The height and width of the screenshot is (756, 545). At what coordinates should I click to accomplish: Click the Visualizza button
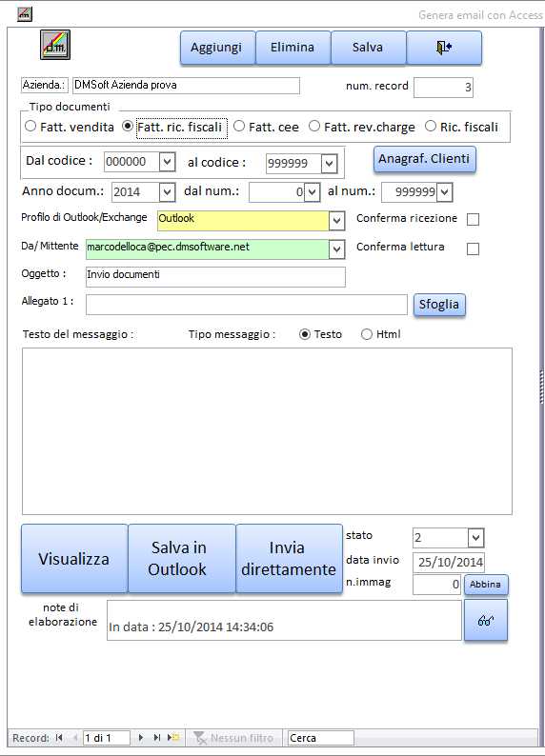click(x=74, y=558)
